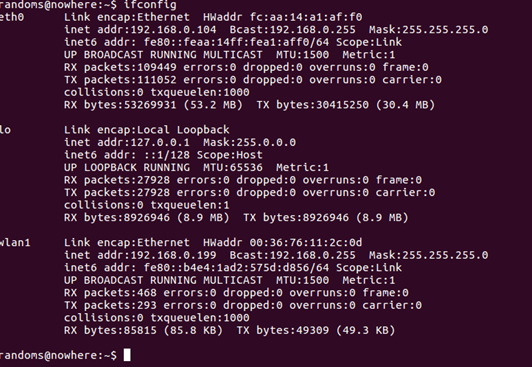Click wlan1 RX packets 468 value
Viewport: 532px width, 367px height.
point(147,293)
